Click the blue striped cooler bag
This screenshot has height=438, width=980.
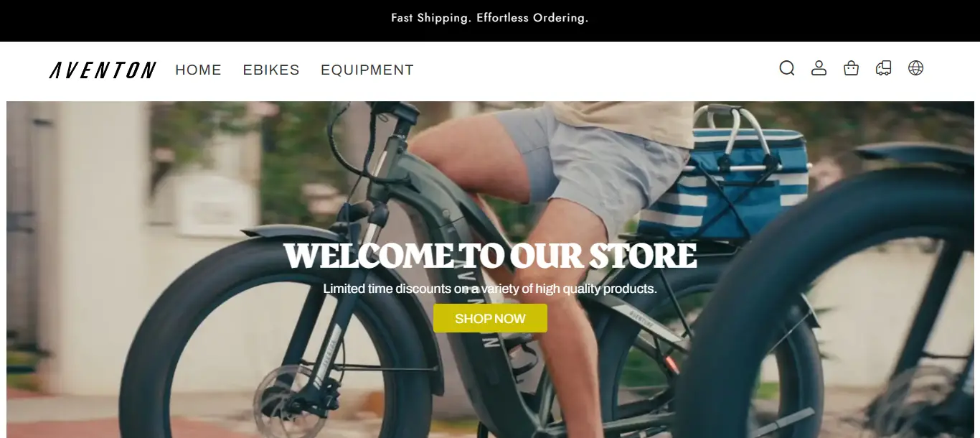tap(725, 180)
